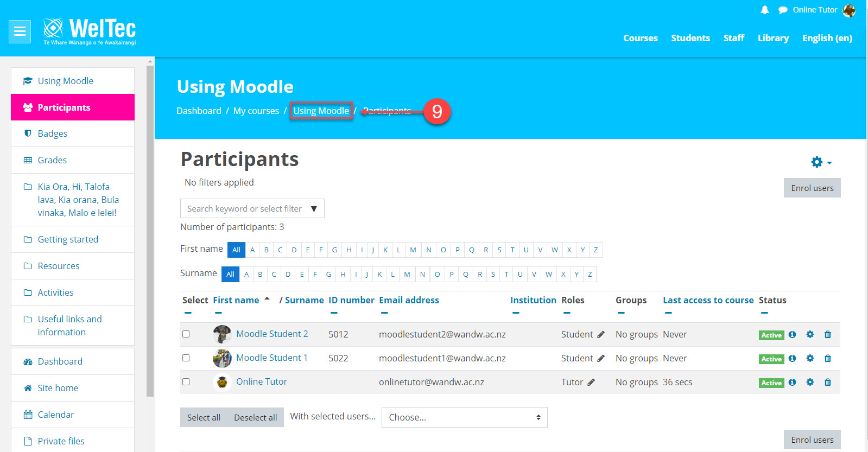Open Grades in the sidebar
This screenshot has height=452, width=868.
coord(73,160)
